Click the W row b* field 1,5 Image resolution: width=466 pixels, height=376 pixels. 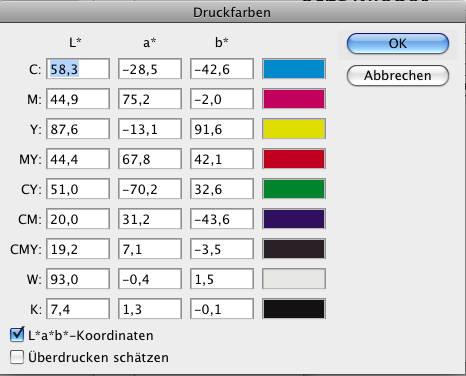click(222, 279)
